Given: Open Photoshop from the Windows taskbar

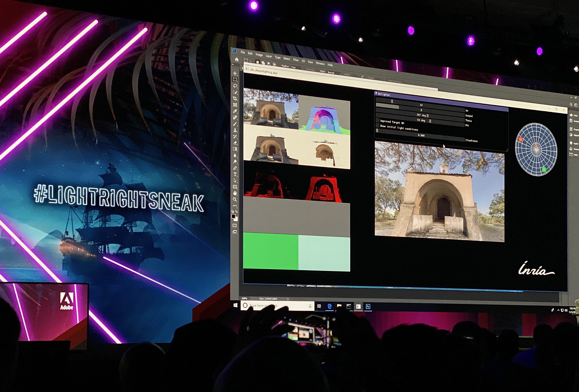Looking at the screenshot, I should tap(368, 307).
